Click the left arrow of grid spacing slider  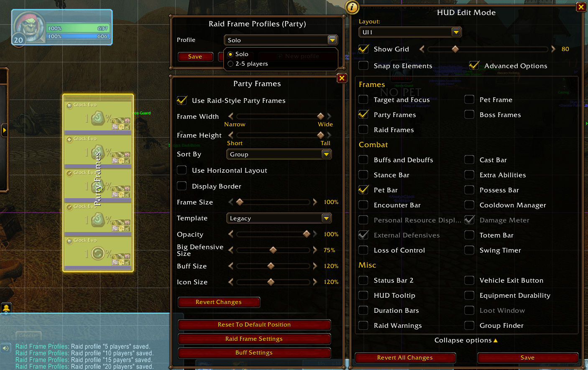(422, 49)
